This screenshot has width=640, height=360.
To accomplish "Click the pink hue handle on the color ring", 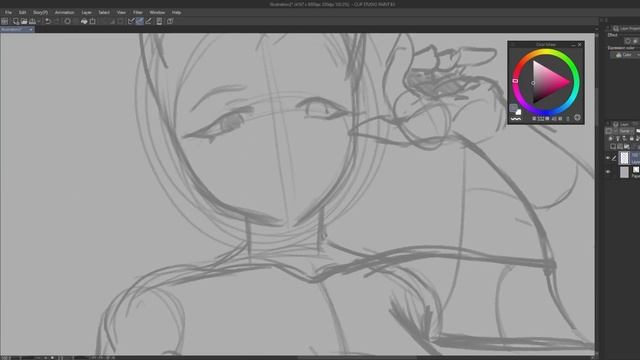I will click(x=515, y=81).
